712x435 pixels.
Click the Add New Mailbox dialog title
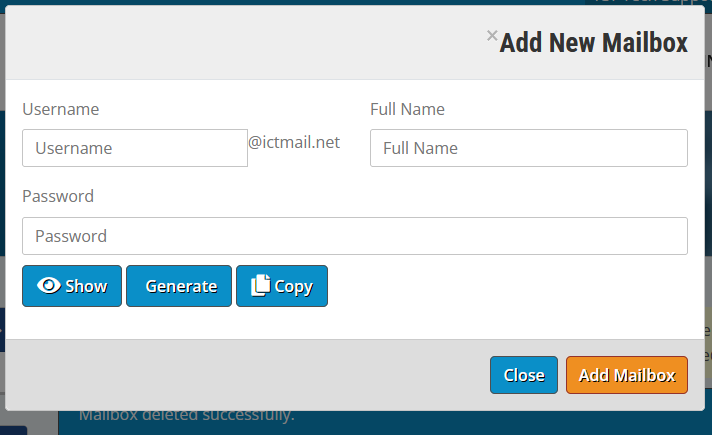tap(593, 43)
